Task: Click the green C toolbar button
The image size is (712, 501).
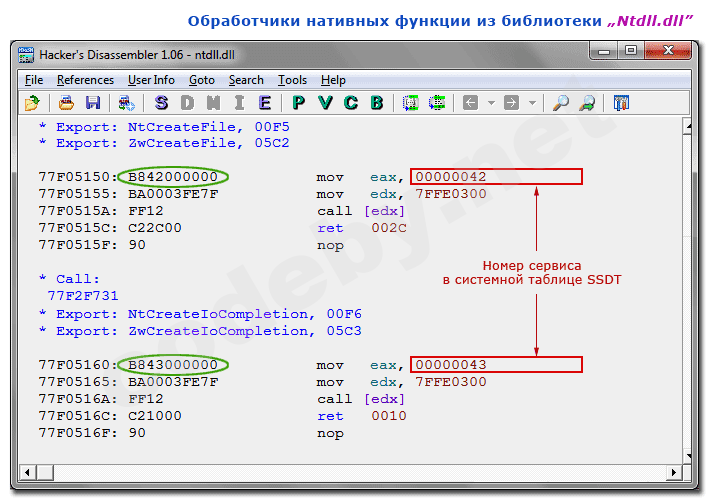Action: 351,103
